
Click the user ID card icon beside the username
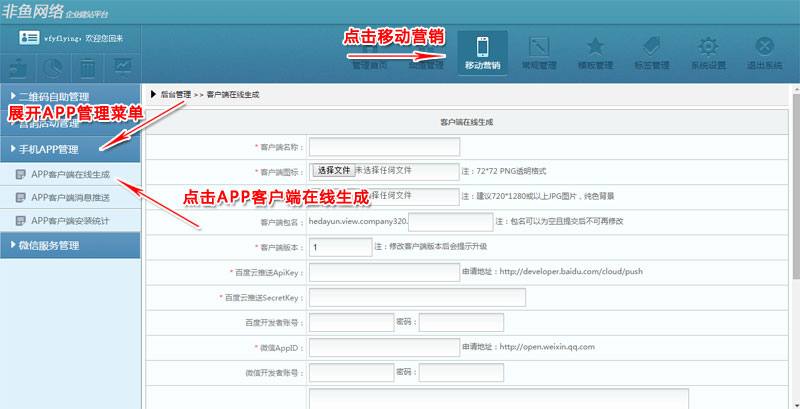click(29, 37)
